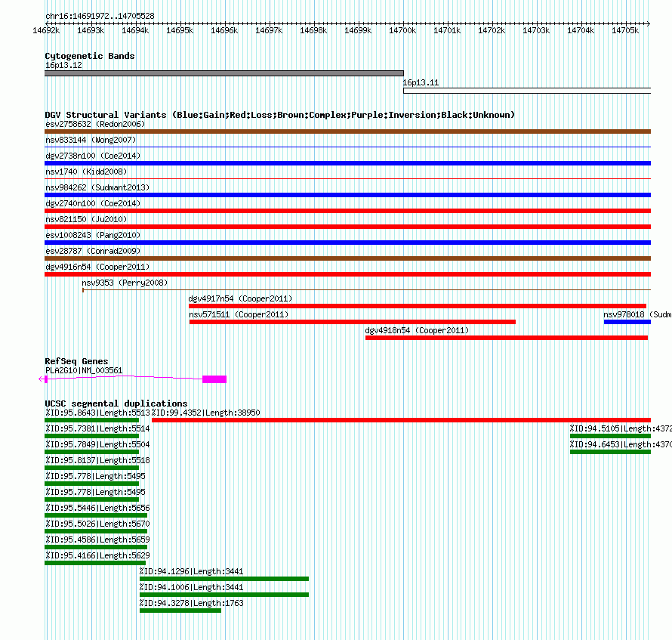Select %ID:95.7381|Length:5514 duplication label
672x640 pixels.
pyautogui.click(x=97, y=428)
